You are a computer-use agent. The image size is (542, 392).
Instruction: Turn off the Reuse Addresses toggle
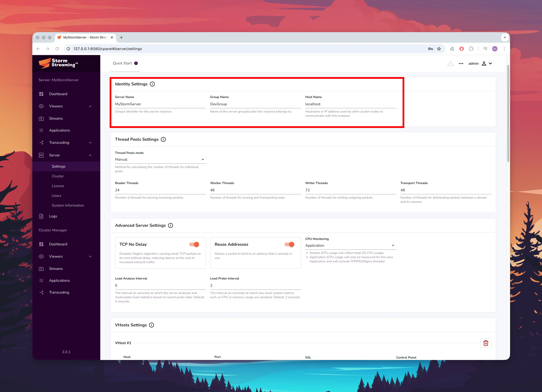coord(289,244)
